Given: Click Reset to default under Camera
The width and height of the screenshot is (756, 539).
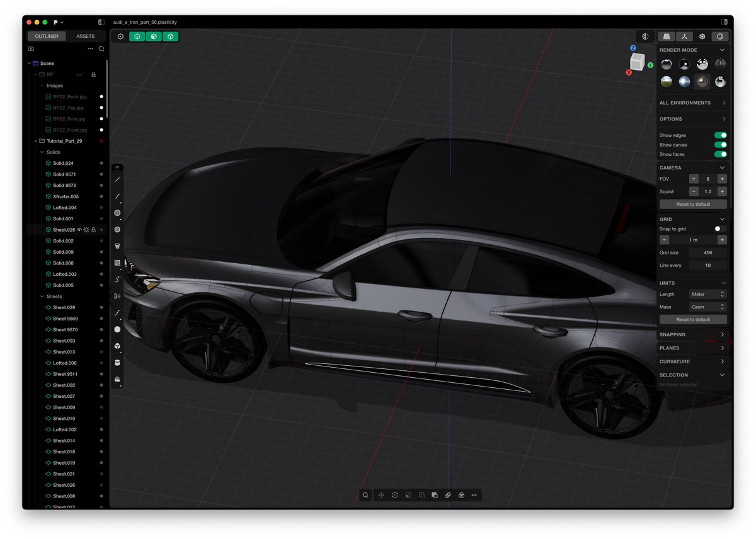Looking at the screenshot, I should (x=693, y=204).
